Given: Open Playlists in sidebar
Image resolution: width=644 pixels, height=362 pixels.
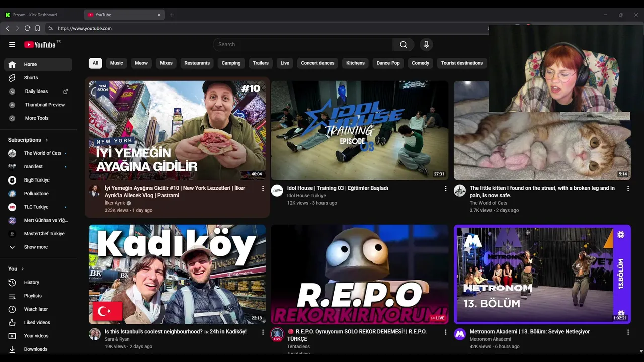Looking at the screenshot, I should (38, 296).
